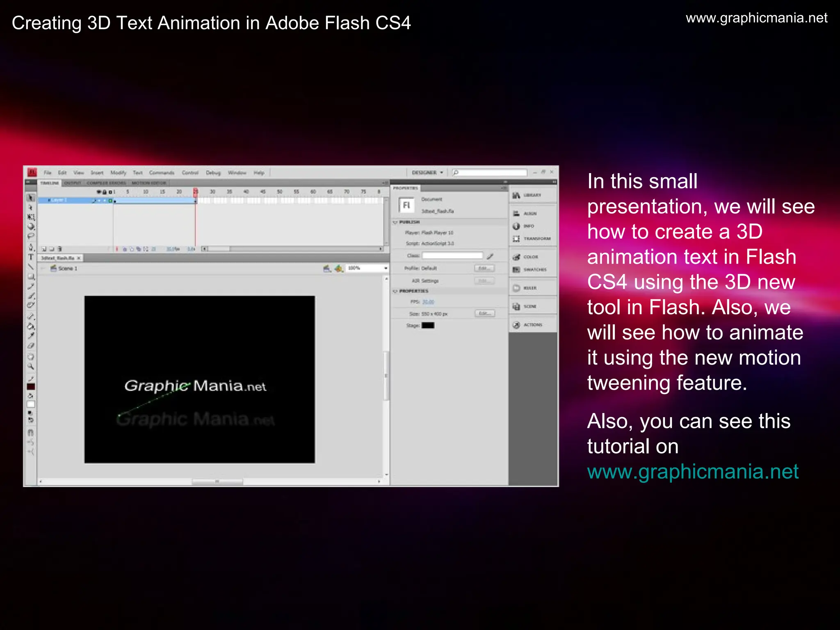The height and width of the screenshot is (630, 840).
Task: Open the Modify menu
Action: click(118, 173)
